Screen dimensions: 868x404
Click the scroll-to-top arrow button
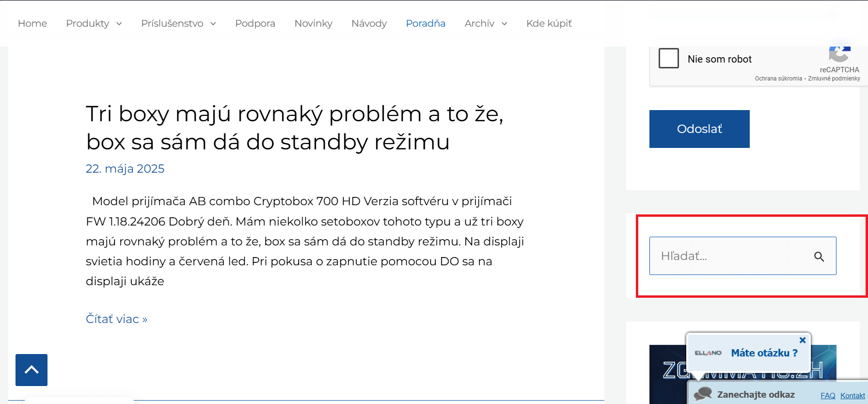32,370
